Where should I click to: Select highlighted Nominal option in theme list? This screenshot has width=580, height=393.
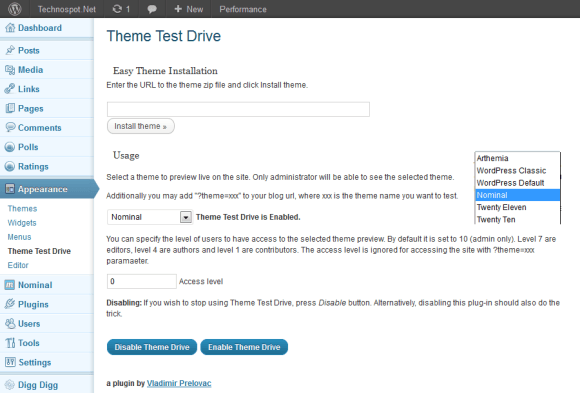(517, 195)
